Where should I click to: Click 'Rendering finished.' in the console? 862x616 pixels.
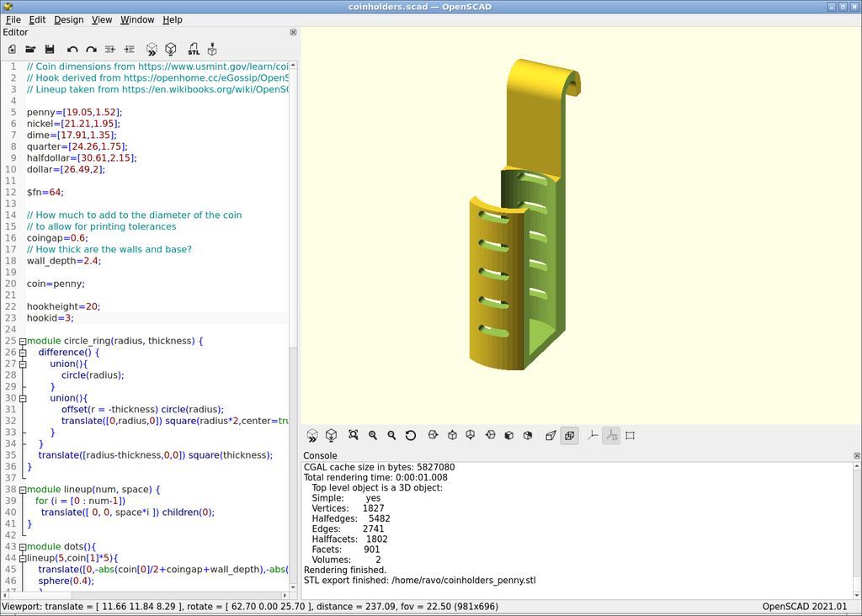click(x=345, y=570)
